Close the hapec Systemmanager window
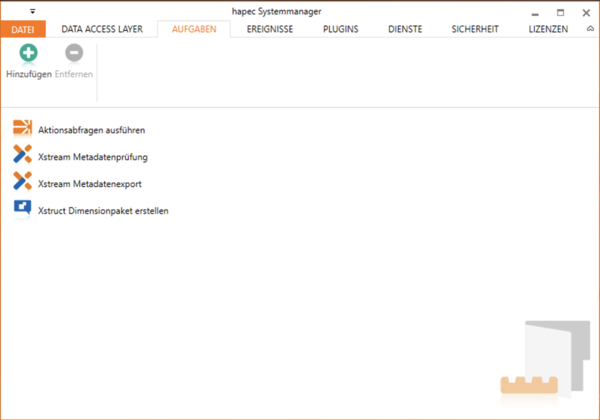The width and height of the screenshot is (600, 420). [x=586, y=13]
